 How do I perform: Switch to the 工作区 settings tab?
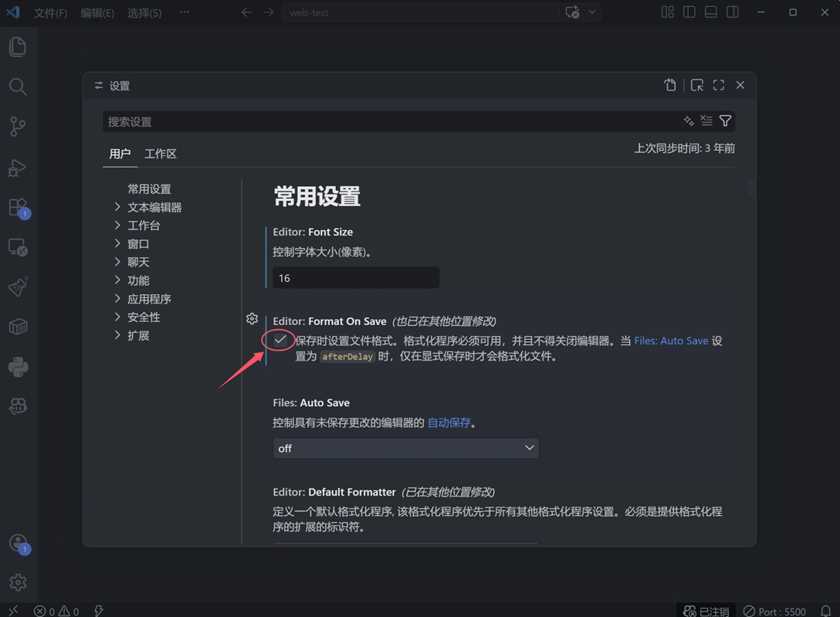click(160, 154)
